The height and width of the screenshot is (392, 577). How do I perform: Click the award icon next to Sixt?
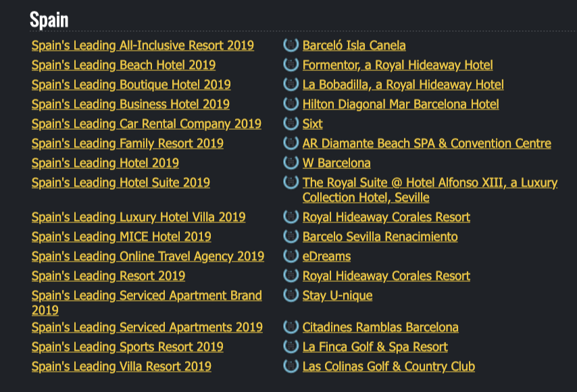(291, 123)
